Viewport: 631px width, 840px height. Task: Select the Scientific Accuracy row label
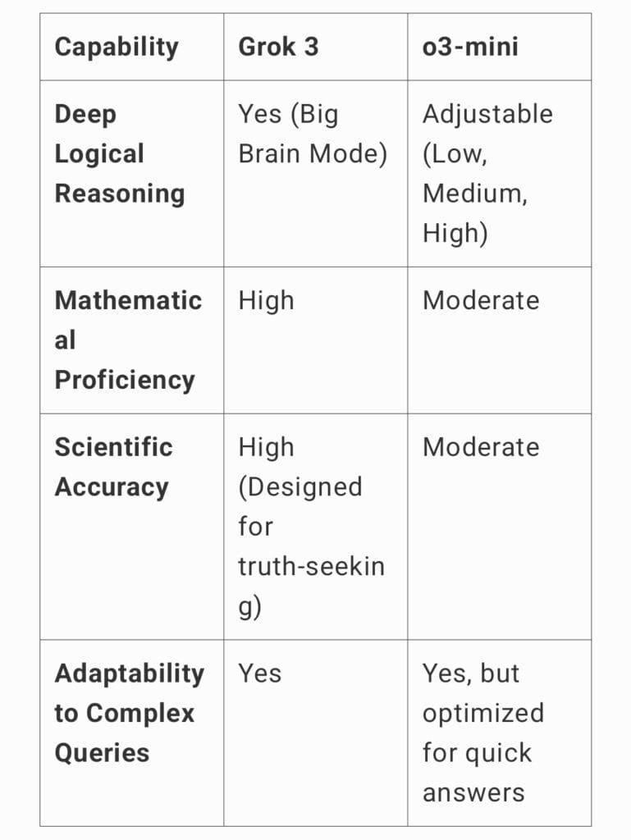113,467
